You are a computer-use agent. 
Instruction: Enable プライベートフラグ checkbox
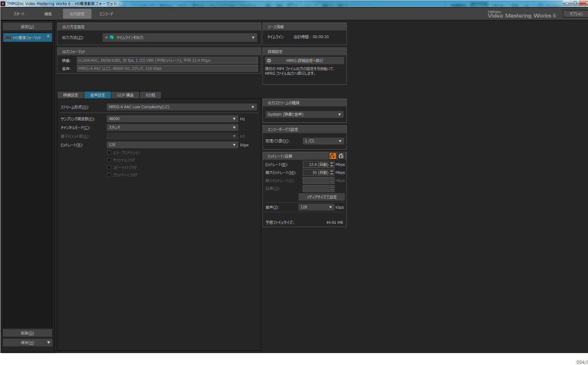(109, 175)
